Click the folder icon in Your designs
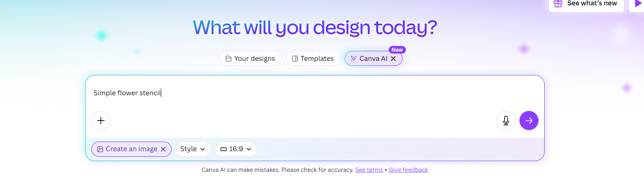This screenshot has width=644, height=194. [229, 59]
